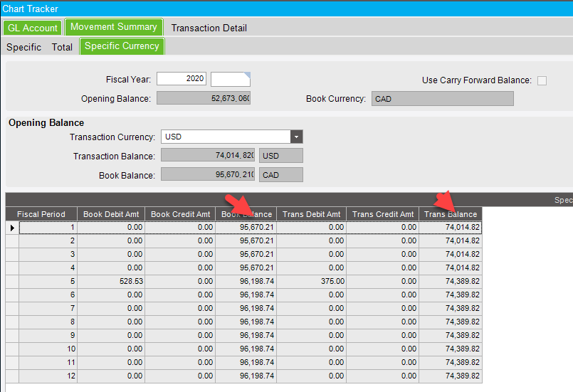Click the Trans Balance column header
The image size is (573, 392).
click(x=450, y=214)
